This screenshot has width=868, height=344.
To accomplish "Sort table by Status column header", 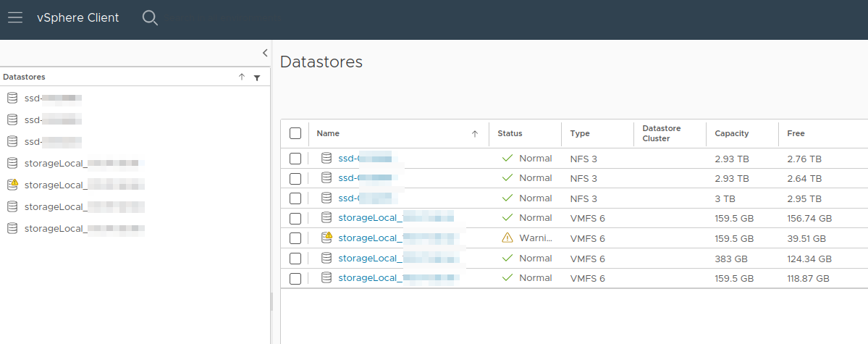I will tap(509, 133).
